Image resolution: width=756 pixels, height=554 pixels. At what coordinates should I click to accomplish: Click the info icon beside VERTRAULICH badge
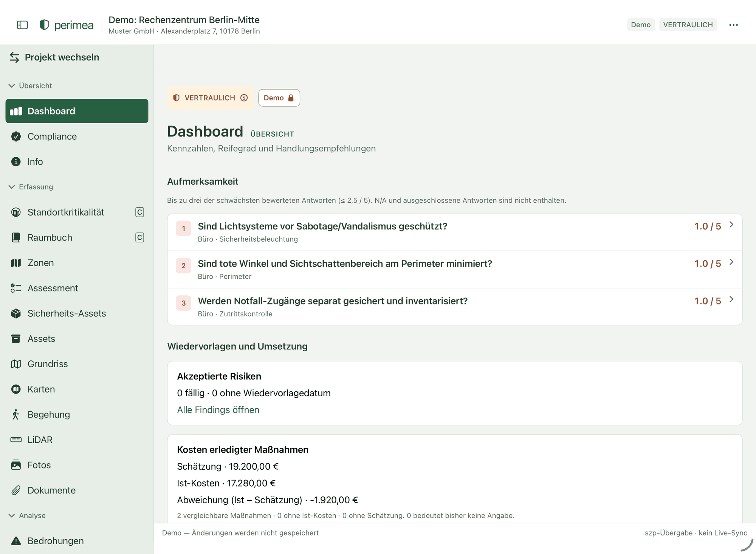click(x=244, y=98)
